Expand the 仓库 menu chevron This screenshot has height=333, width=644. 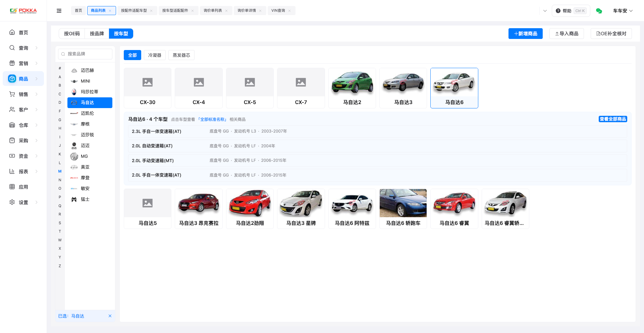[x=37, y=125]
